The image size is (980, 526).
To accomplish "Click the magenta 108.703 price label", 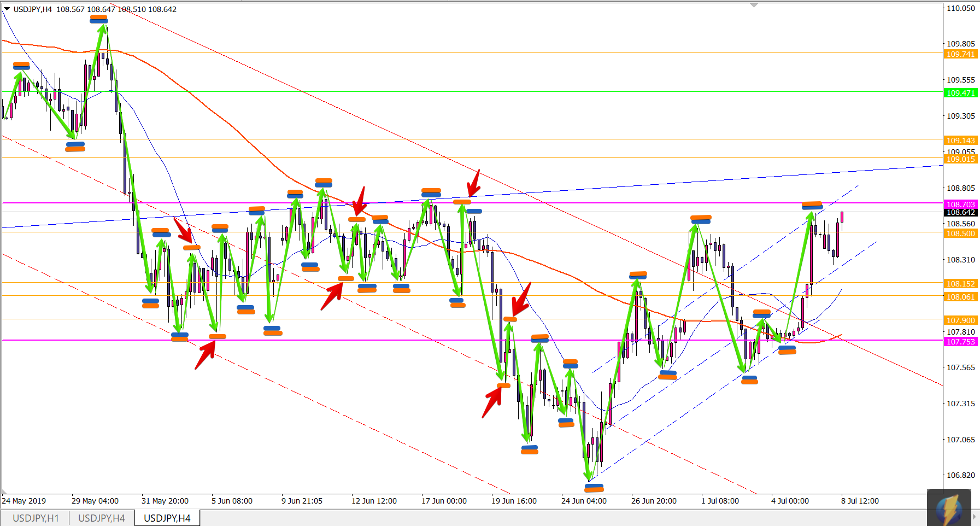I will click(960, 204).
